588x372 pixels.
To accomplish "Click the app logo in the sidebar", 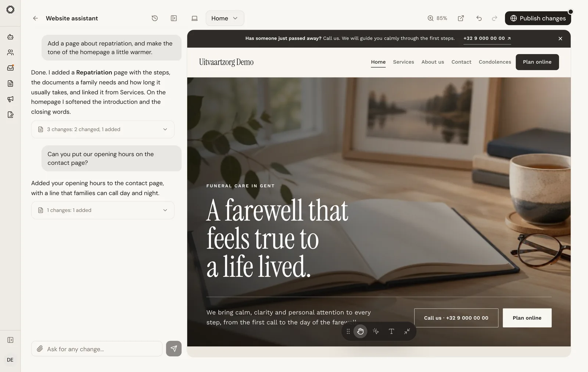I will pyautogui.click(x=10, y=10).
